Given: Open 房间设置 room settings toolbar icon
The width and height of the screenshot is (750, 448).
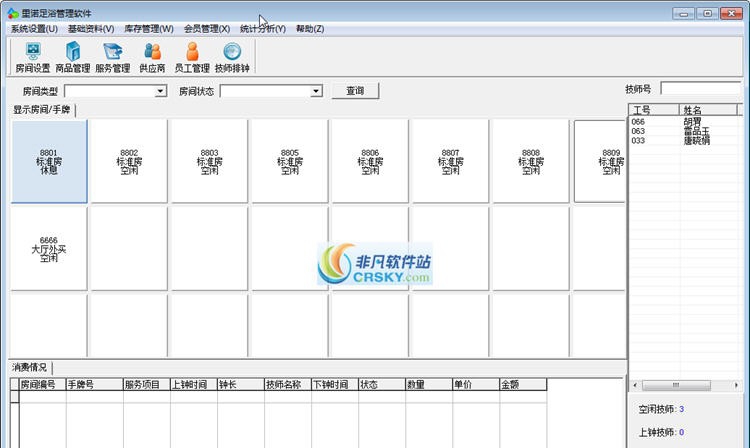Looking at the screenshot, I should click(33, 57).
